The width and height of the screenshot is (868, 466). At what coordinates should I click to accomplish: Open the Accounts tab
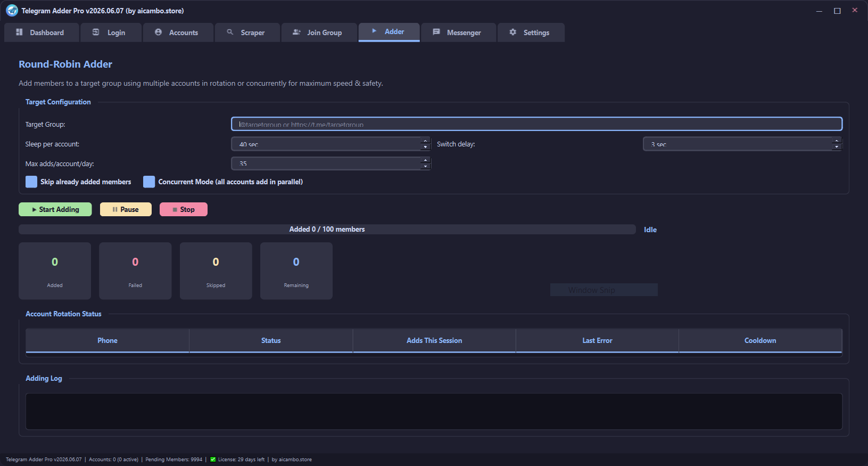[x=178, y=32]
